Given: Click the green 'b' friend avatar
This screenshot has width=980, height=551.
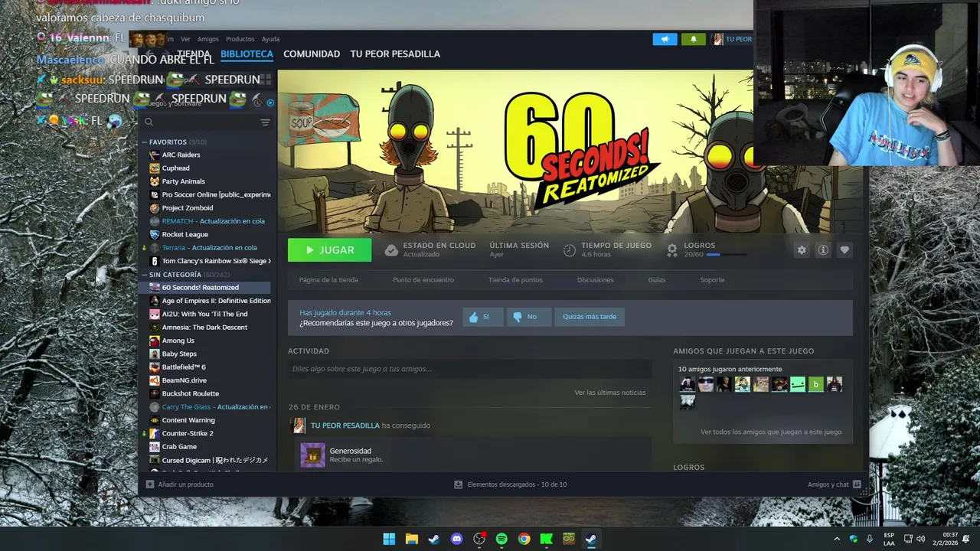Looking at the screenshot, I should [x=816, y=384].
